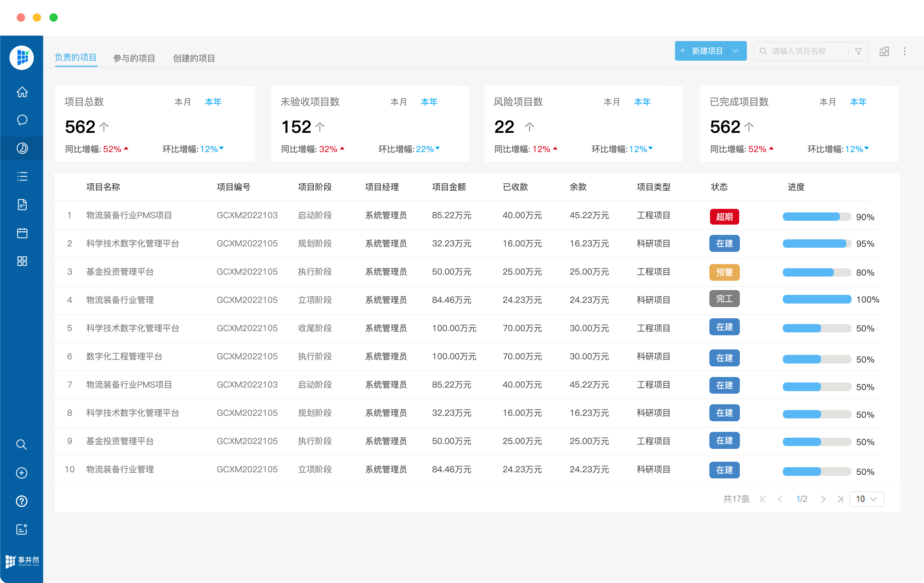The width and height of the screenshot is (924, 583).
Task: Open the document icon in sidebar
Action: tap(22, 205)
